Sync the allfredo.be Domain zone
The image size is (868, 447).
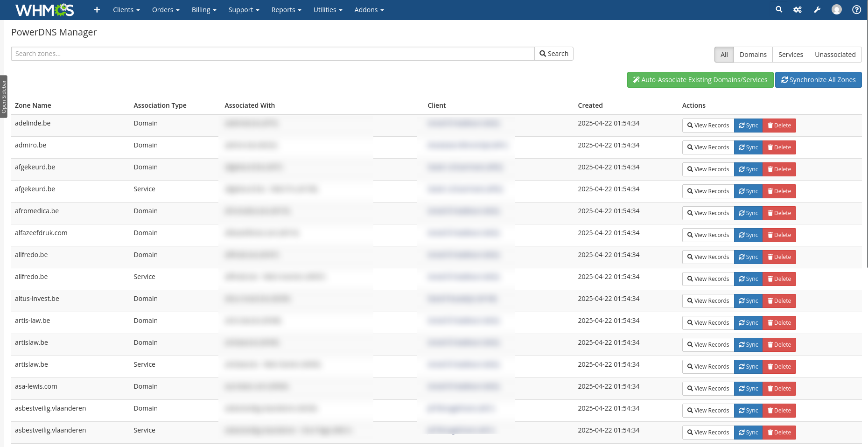748,257
